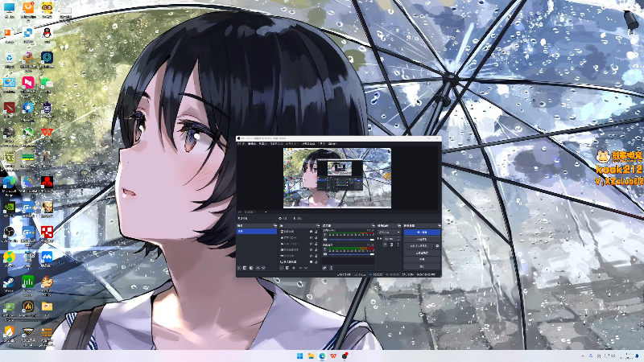
Task: Open the Docks menu in OBS
Action: [276, 144]
